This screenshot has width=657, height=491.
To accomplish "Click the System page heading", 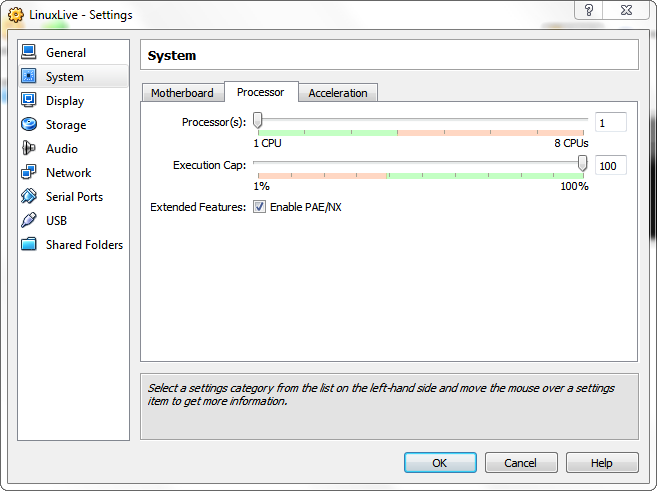I will click(172, 55).
